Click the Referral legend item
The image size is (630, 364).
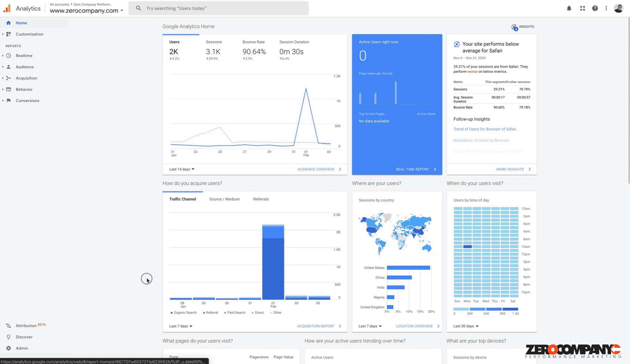click(x=211, y=313)
